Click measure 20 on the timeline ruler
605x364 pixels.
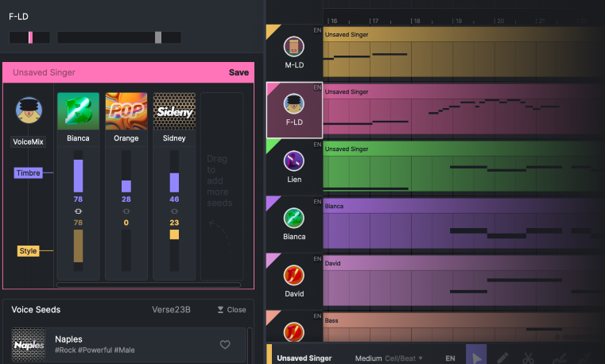click(499, 21)
